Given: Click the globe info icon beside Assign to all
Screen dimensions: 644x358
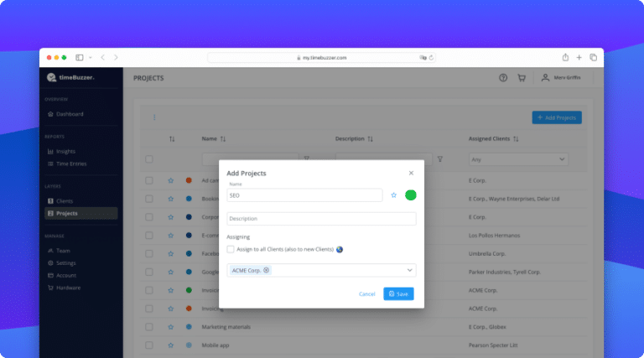Looking at the screenshot, I should (340, 250).
